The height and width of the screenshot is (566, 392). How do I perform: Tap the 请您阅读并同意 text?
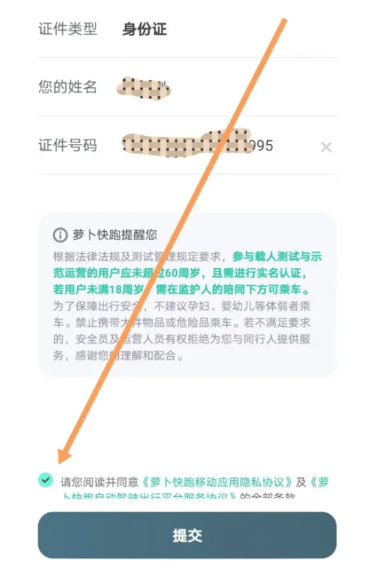click(x=100, y=482)
